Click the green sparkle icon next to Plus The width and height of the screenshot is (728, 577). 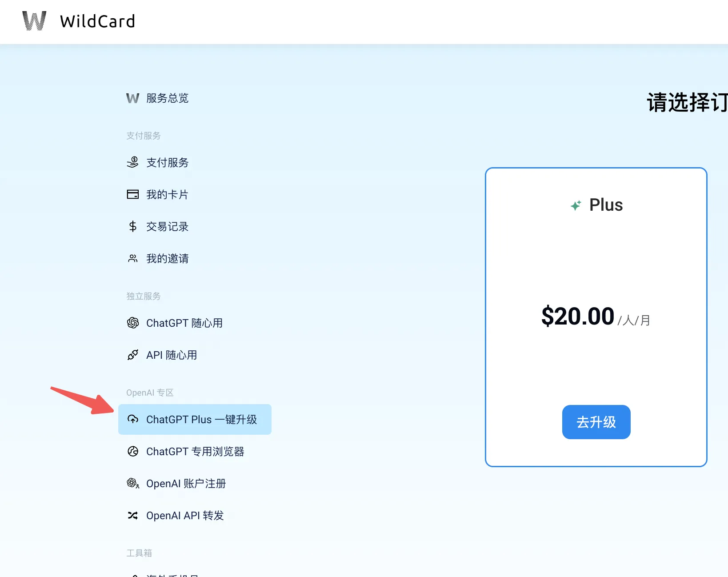point(576,205)
